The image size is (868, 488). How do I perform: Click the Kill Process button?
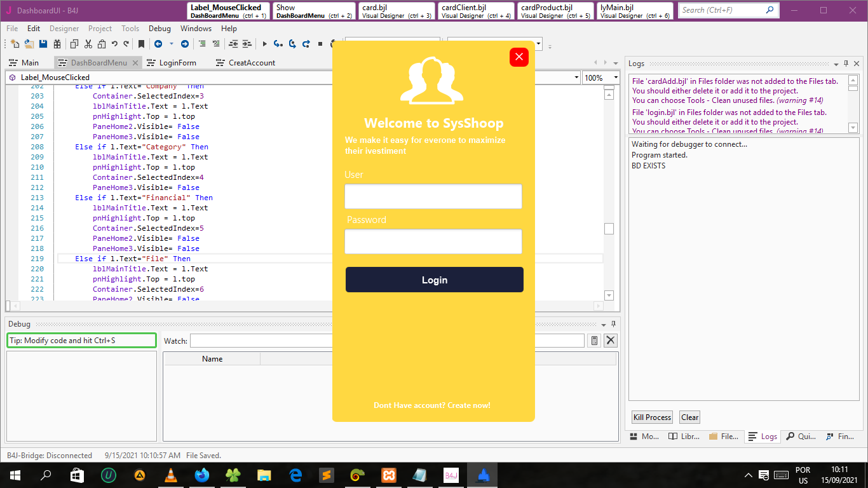(652, 417)
